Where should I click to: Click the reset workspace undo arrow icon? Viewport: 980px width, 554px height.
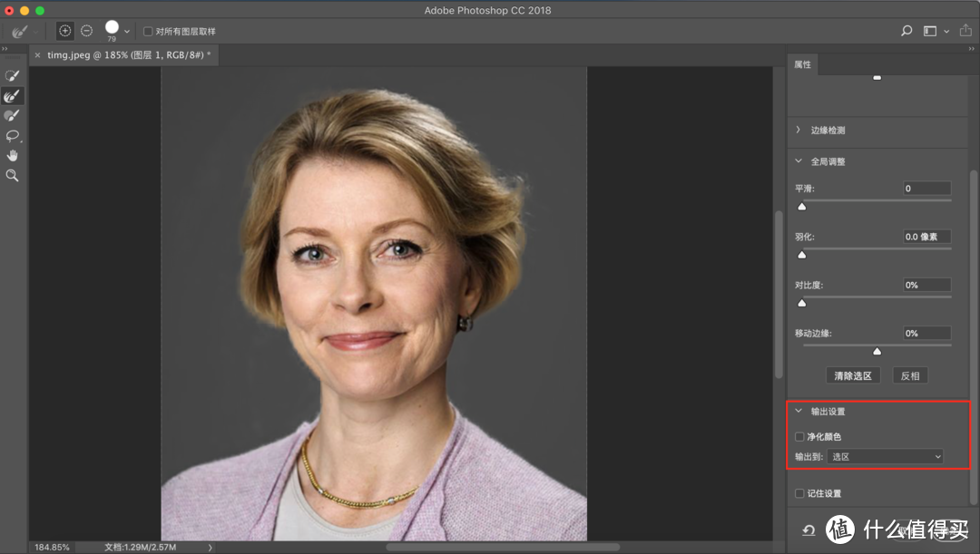[x=808, y=530]
